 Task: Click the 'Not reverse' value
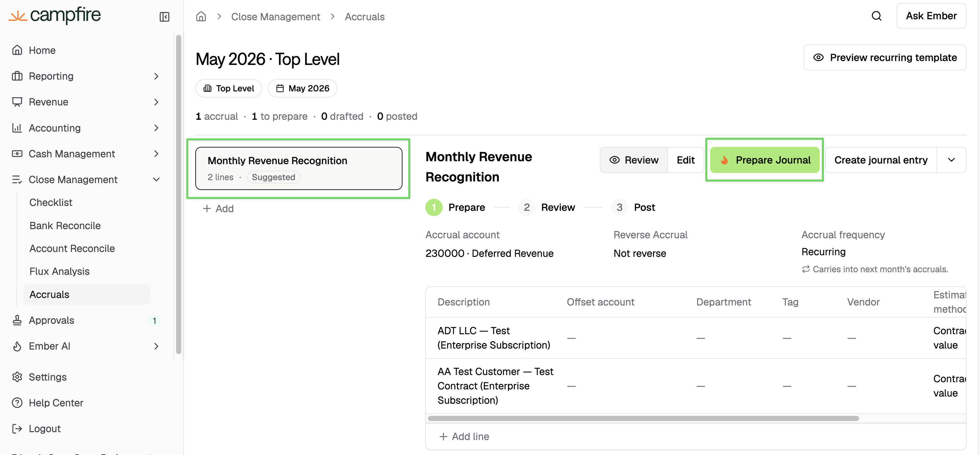[x=640, y=253]
